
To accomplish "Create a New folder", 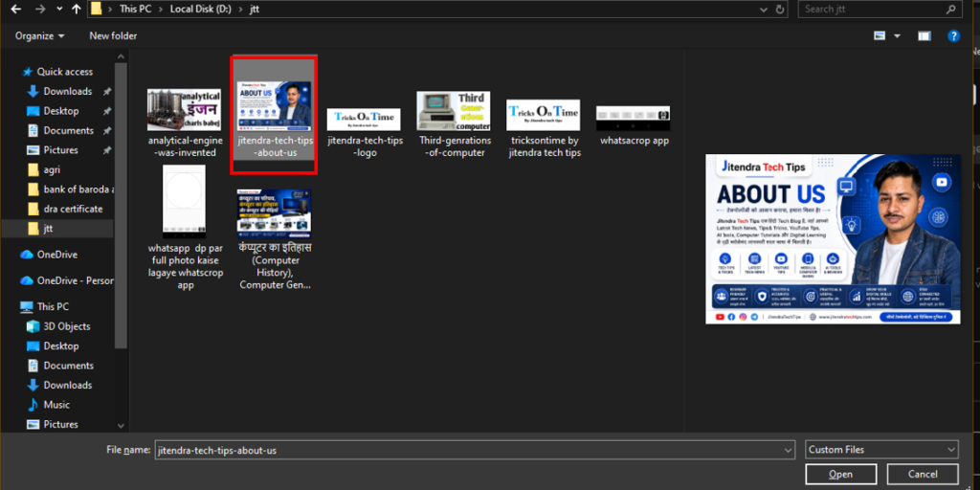I will 113,35.
